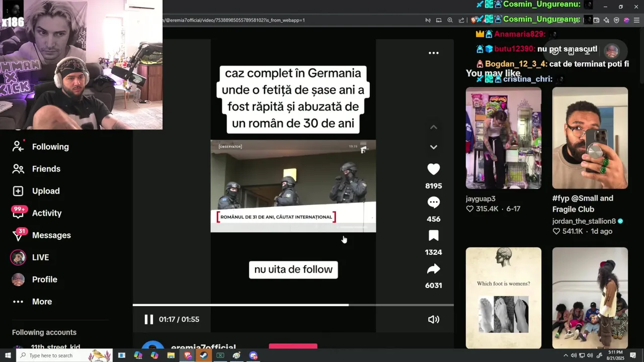Open the recommended video of people sitting by a wall
This screenshot has width=644, height=362.
point(590,298)
